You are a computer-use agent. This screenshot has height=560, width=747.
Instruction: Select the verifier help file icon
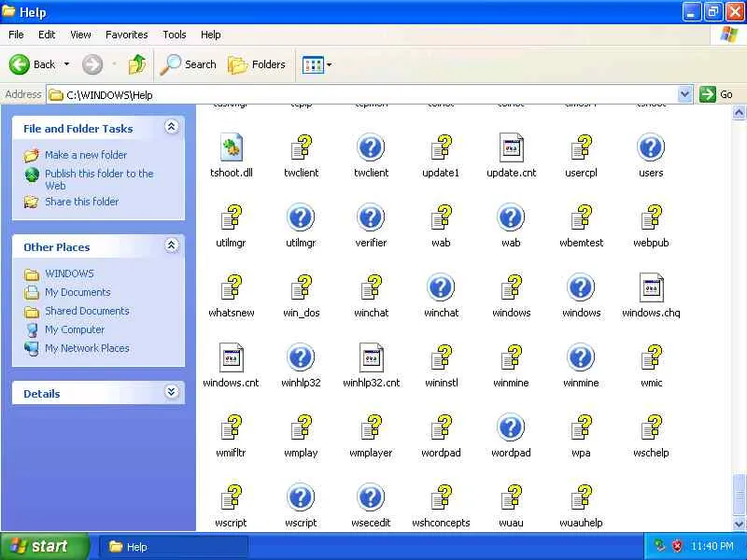click(x=371, y=217)
